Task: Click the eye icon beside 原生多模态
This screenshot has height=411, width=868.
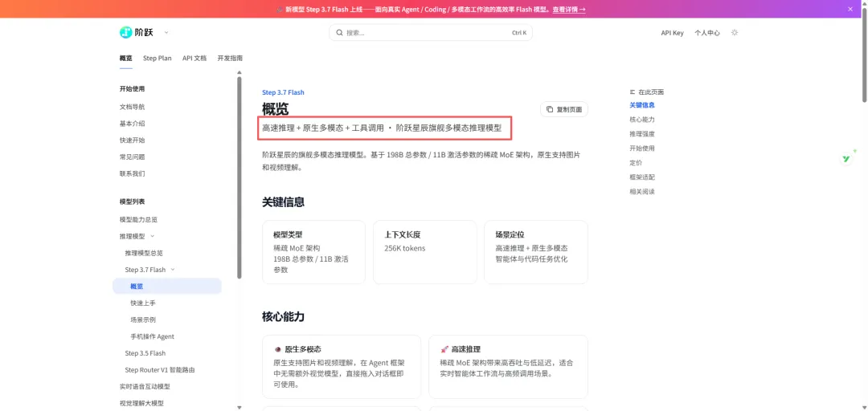Action: tap(278, 350)
